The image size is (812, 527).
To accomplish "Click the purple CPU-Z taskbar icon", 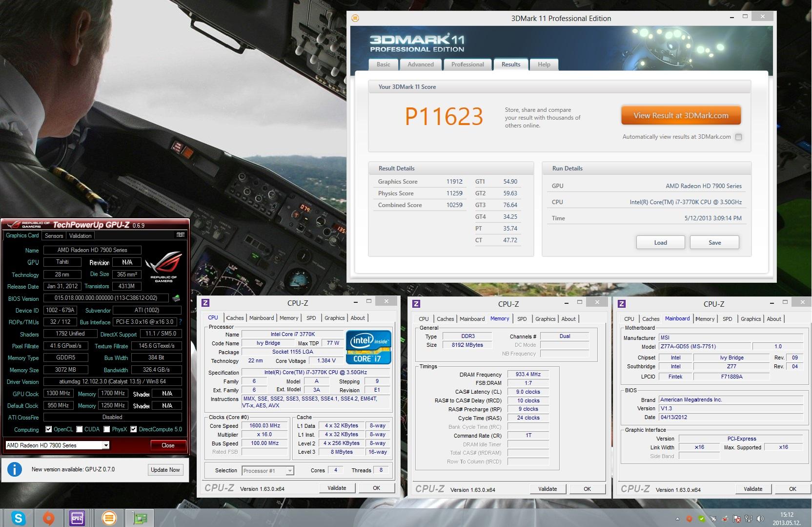I will coord(77,518).
